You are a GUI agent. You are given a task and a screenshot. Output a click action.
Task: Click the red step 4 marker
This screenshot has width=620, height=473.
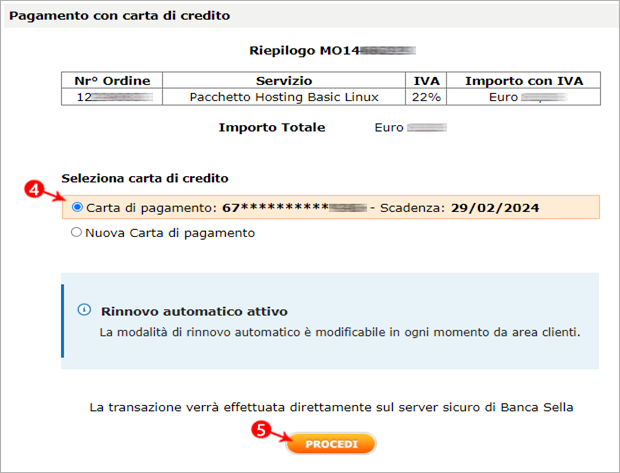tap(33, 189)
